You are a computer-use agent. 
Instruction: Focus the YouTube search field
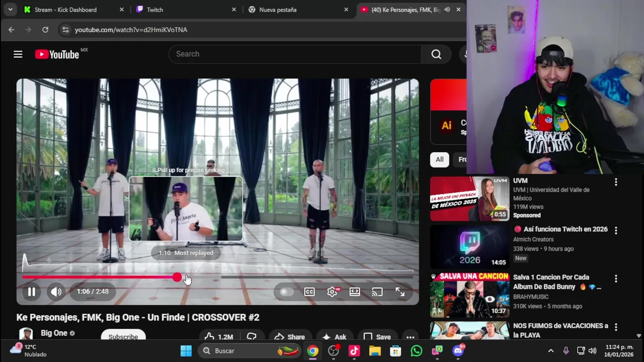click(x=295, y=54)
